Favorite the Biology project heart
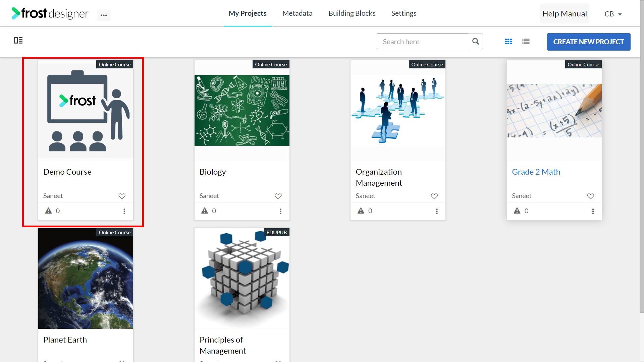 278,196
